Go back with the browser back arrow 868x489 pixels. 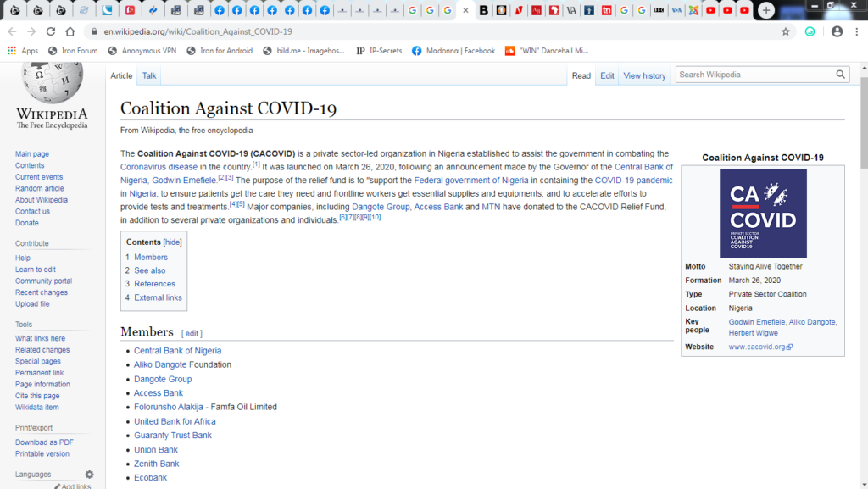point(12,31)
